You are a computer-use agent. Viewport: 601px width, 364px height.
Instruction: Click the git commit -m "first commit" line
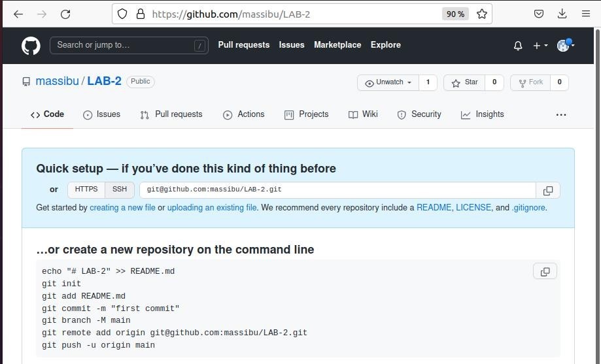[111, 308]
